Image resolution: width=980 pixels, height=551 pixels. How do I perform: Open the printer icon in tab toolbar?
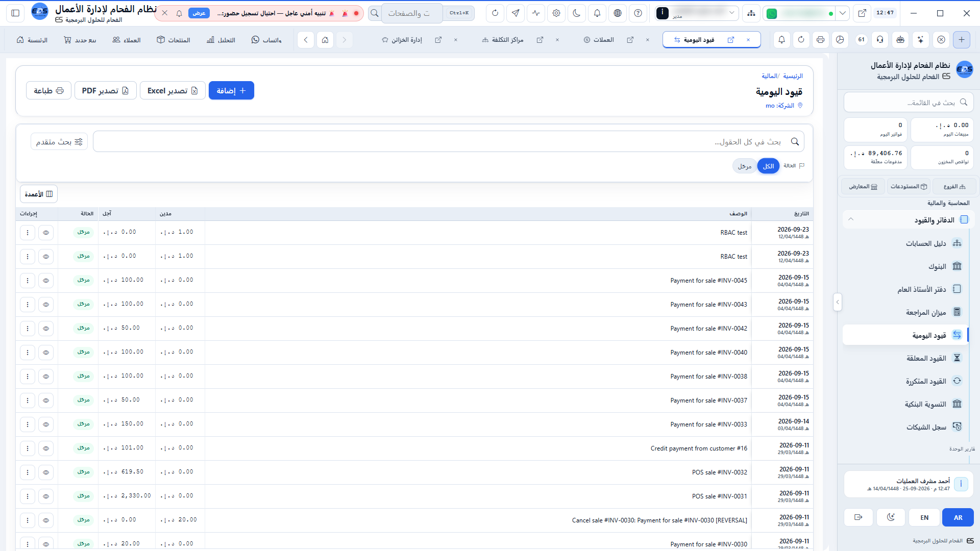pos(821,40)
